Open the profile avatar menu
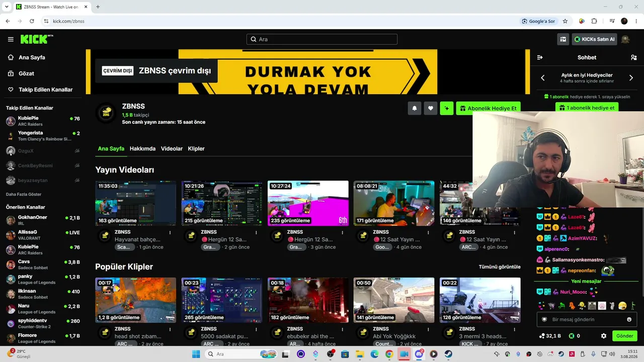Viewport: 644px width, 362px height. [x=625, y=39]
